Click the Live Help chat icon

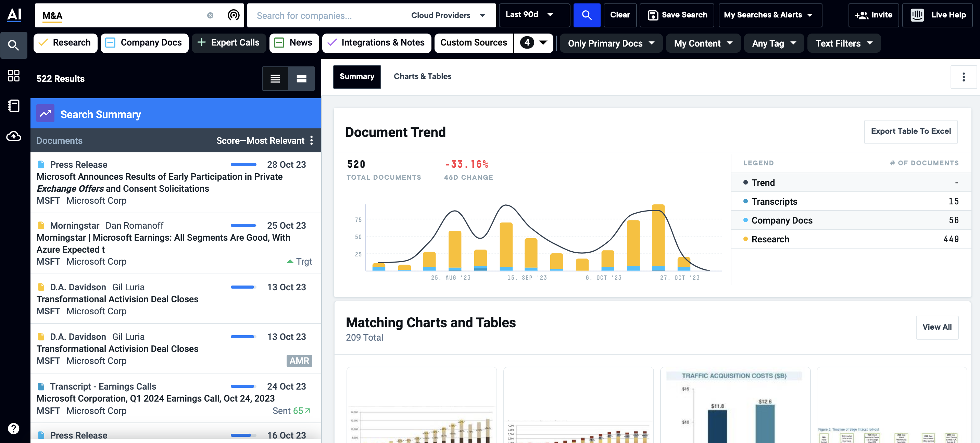tap(917, 15)
